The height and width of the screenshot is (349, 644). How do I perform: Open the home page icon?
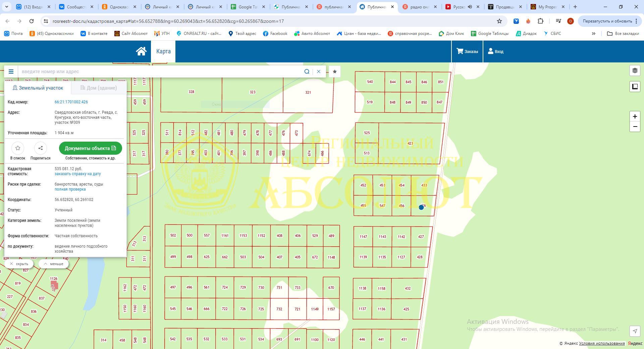(141, 51)
